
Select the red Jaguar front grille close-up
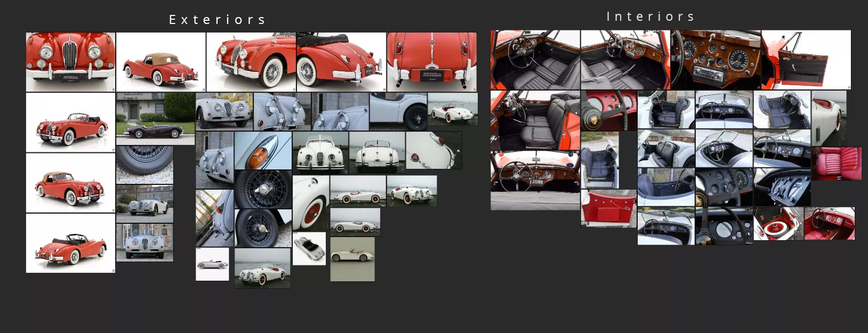[x=70, y=62]
